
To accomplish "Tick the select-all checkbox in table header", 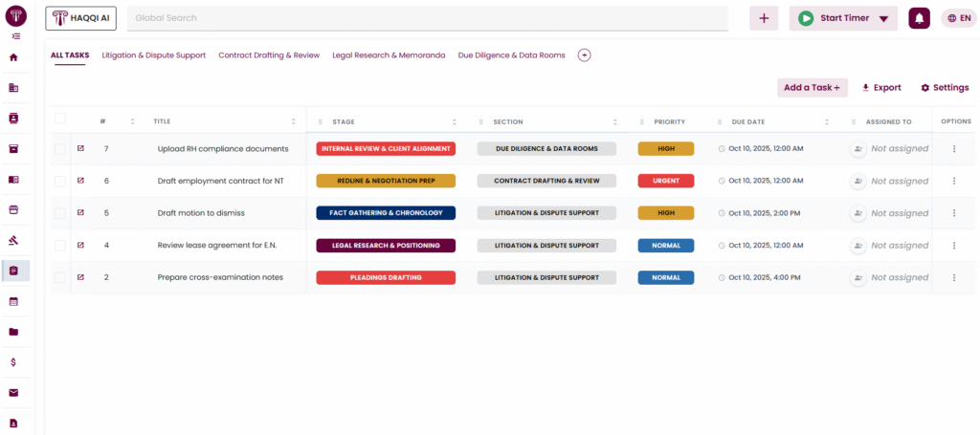I will click(60, 119).
